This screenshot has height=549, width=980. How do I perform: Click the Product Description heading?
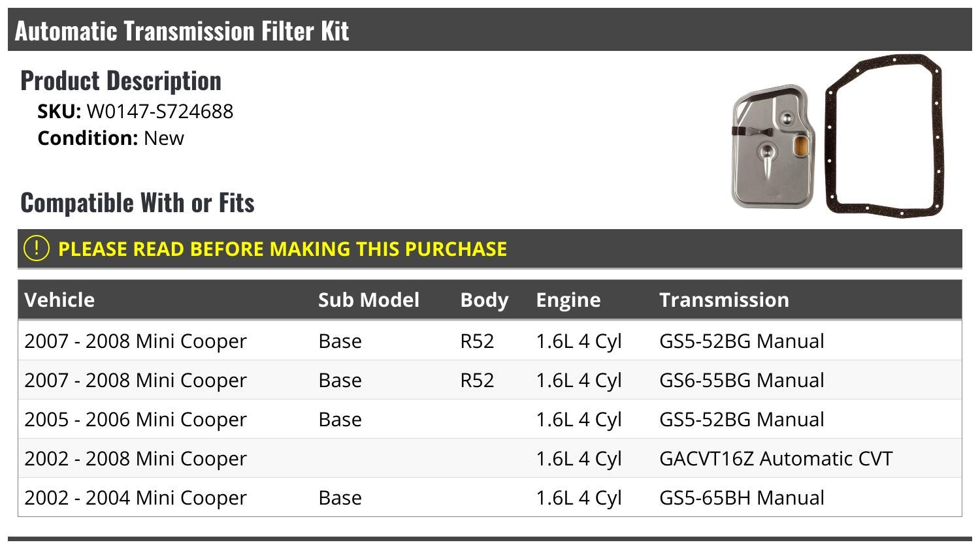tap(121, 80)
